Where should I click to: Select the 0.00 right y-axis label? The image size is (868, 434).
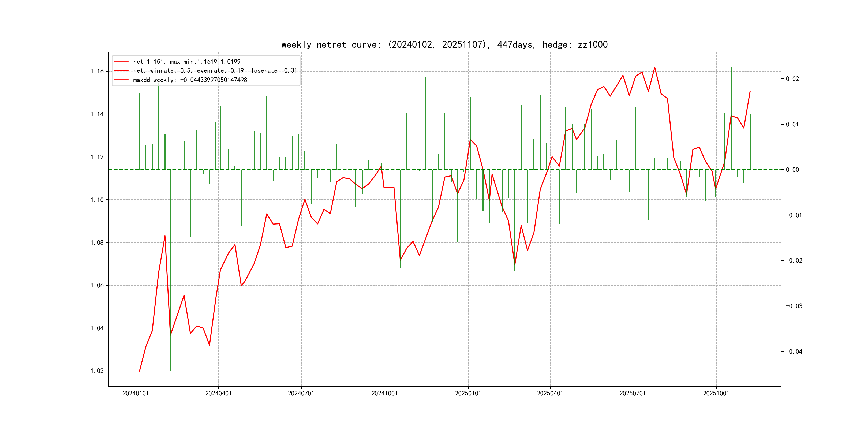coord(792,170)
